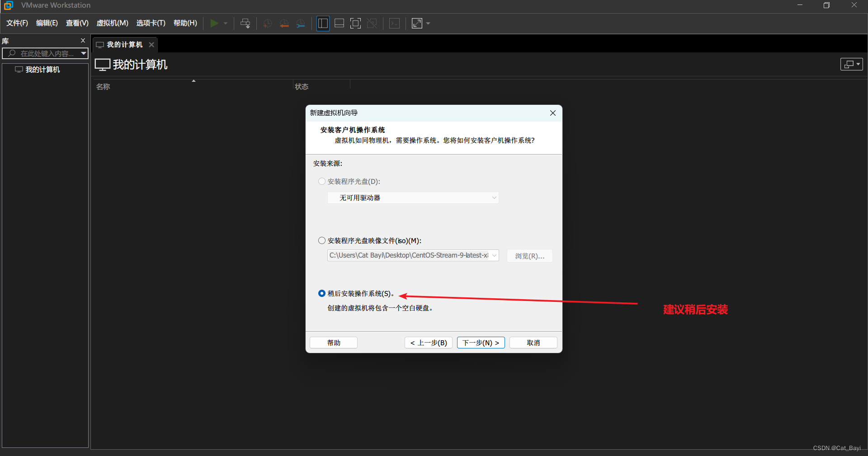The height and width of the screenshot is (456, 868).
Task: Toggle the library sidebar view icon
Action: (x=323, y=23)
